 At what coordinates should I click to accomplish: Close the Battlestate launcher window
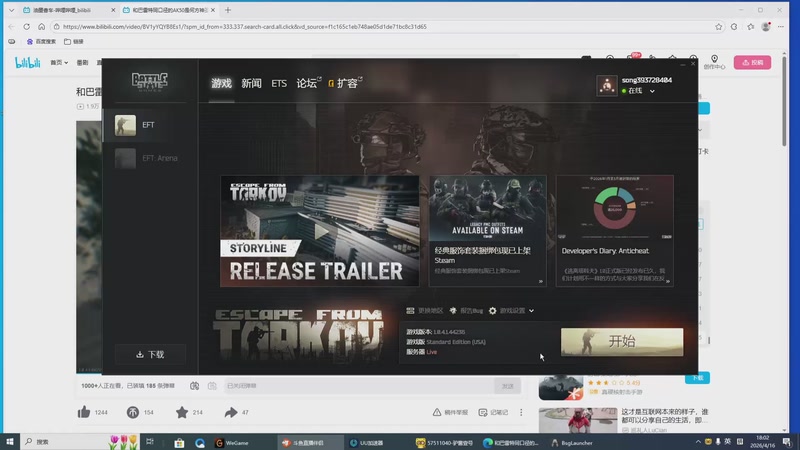[693, 64]
